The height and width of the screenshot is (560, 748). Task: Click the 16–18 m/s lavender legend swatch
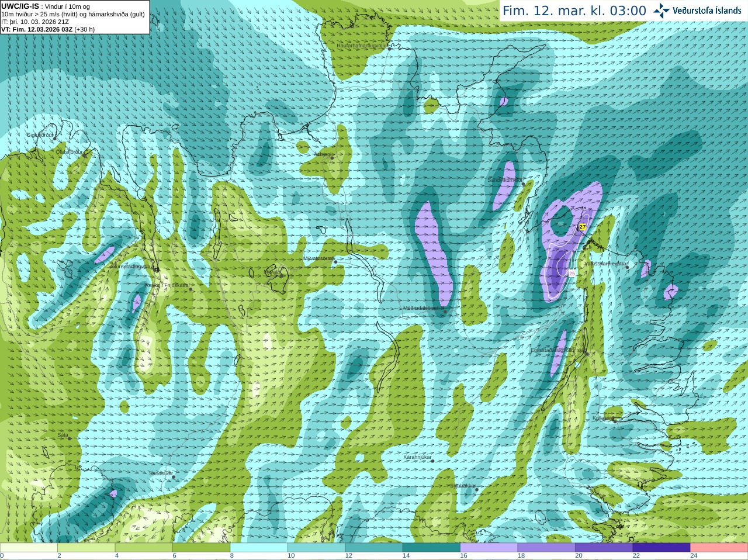click(x=489, y=548)
